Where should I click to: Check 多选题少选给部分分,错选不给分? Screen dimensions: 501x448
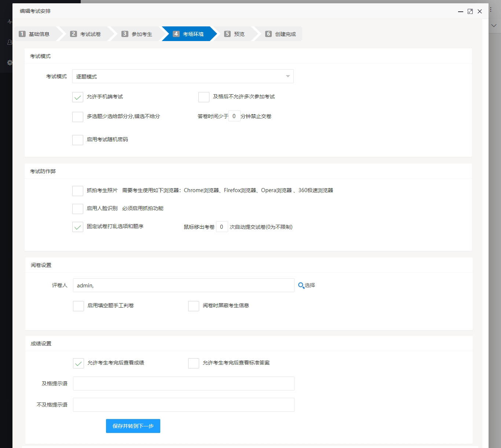coord(78,117)
